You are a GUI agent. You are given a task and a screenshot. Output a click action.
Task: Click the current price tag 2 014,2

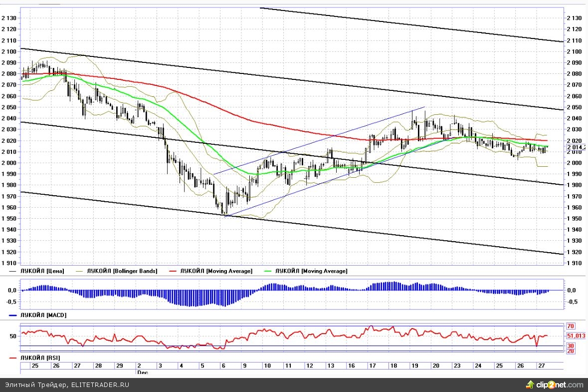click(x=576, y=147)
